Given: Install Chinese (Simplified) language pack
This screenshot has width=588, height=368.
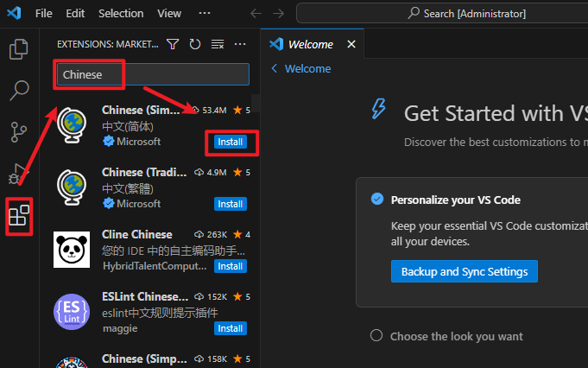Looking at the screenshot, I should 231,142.
